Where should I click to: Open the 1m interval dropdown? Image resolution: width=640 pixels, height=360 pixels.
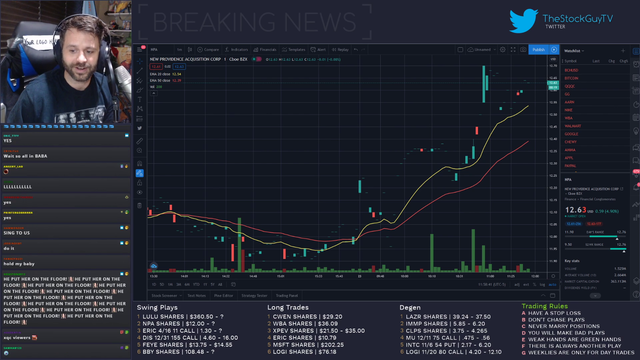[x=180, y=49]
